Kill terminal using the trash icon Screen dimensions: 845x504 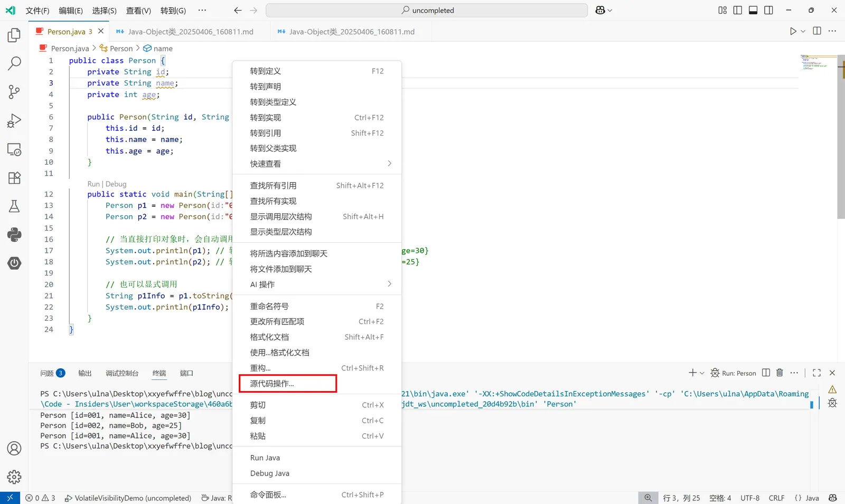pos(780,373)
